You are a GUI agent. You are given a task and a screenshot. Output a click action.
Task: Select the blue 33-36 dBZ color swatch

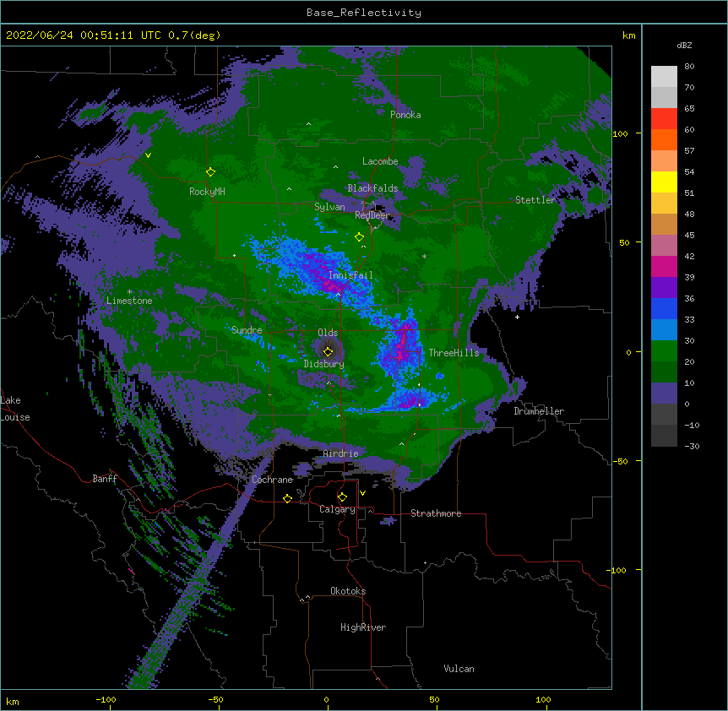point(664,308)
